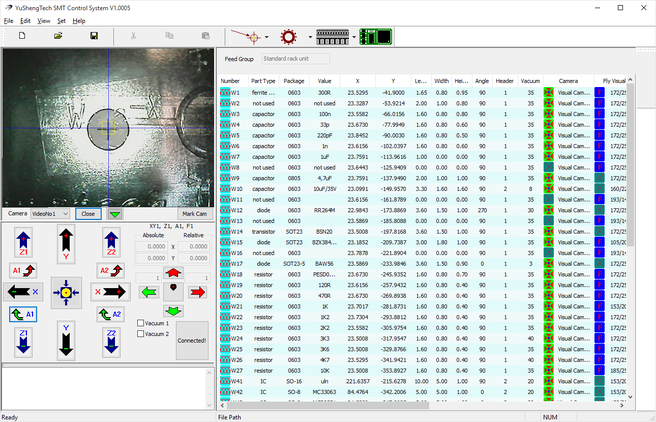The image size is (656, 422).
Task: Enable the Vacuum 1 checkbox
Action: (x=141, y=324)
